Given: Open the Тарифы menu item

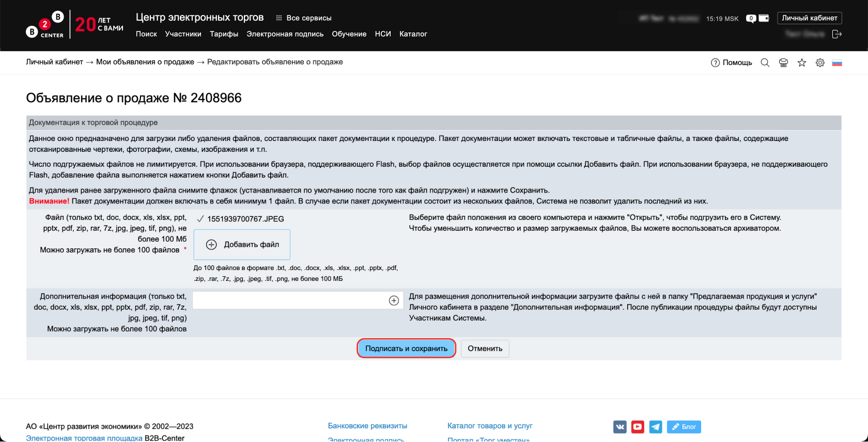Looking at the screenshot, I should pos(224,34).
